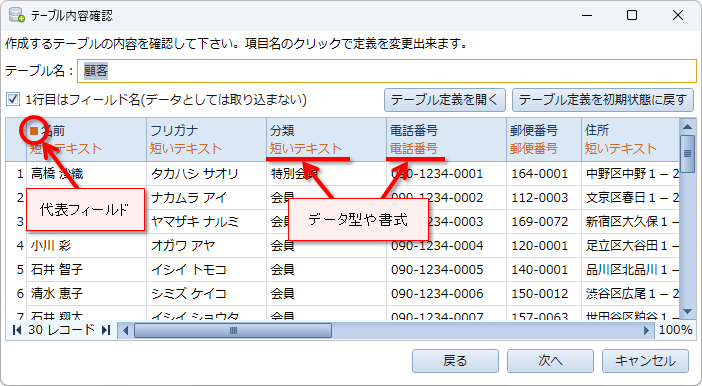Click the 100% zoom indicator
This screenshot has width=702, height=386.
tap(676, 330)
